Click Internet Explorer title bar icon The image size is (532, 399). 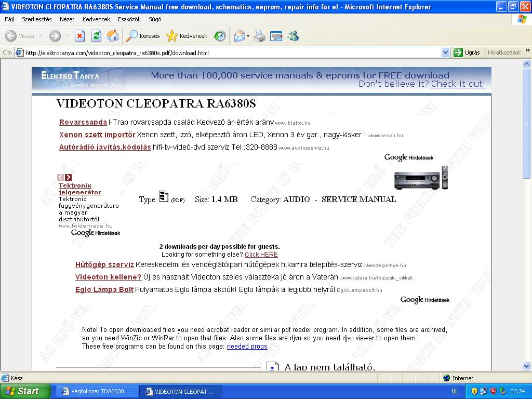click(x=5, y=6)
